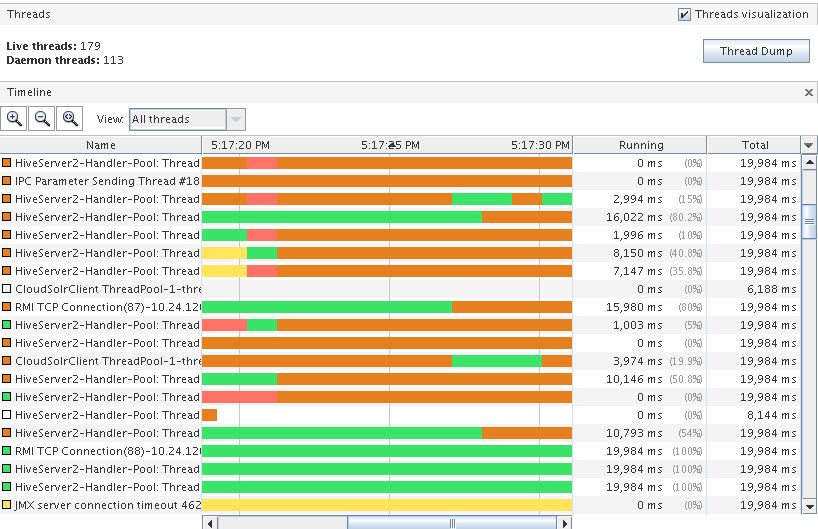
Task: Click the 2,994 ms running value
Action: (x=637, y=199)
